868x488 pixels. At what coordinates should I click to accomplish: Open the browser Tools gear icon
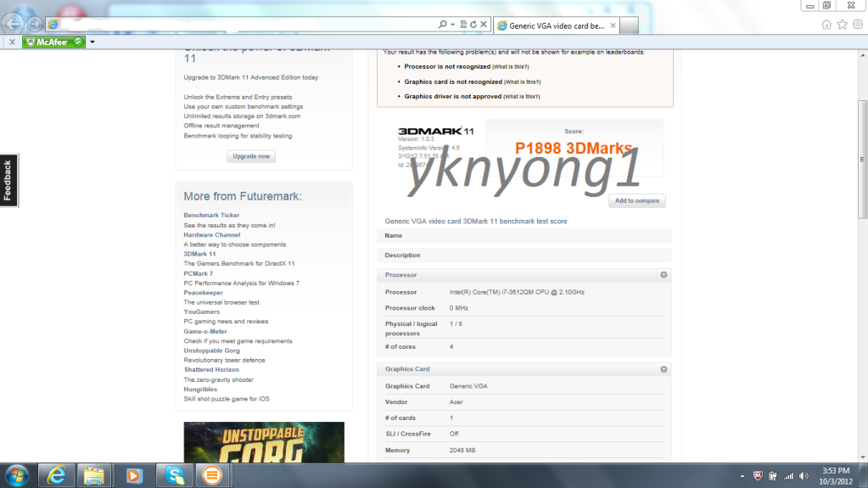point(858,25)
